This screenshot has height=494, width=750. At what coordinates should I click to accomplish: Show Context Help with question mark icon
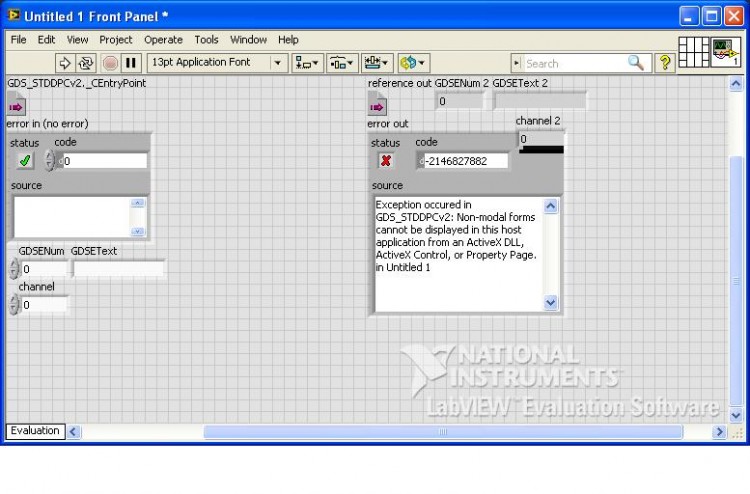coord(665,63)
